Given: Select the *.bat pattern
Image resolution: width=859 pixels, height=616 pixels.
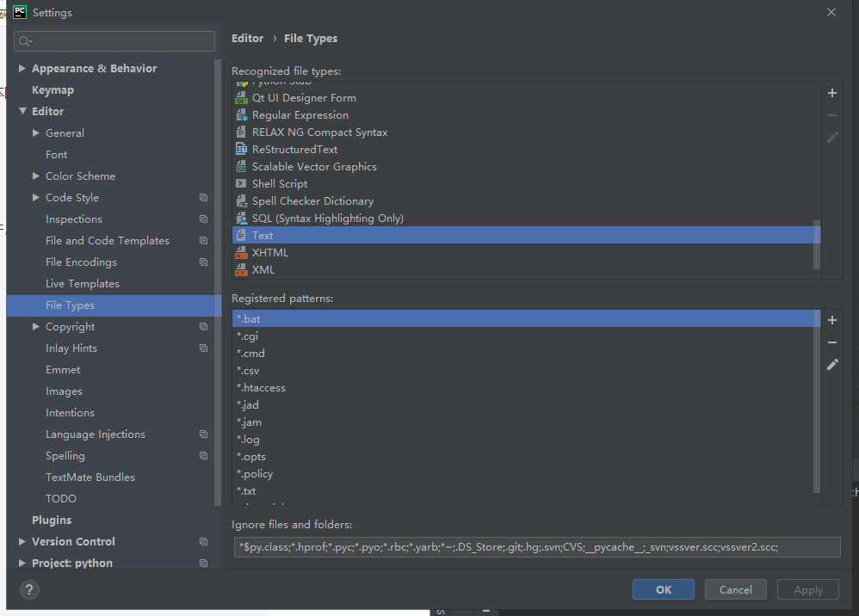Looking at the screenshot, I should [x=527, y=318].
